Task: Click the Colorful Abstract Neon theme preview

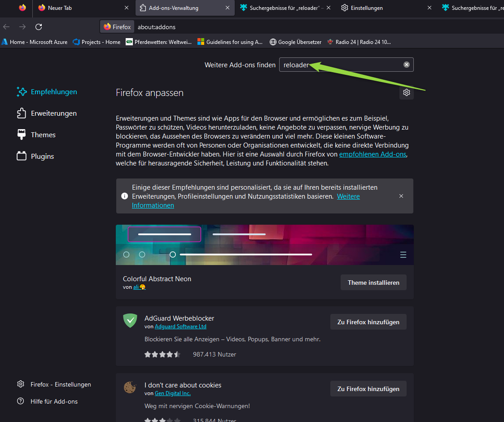Action: pos(264,245)
